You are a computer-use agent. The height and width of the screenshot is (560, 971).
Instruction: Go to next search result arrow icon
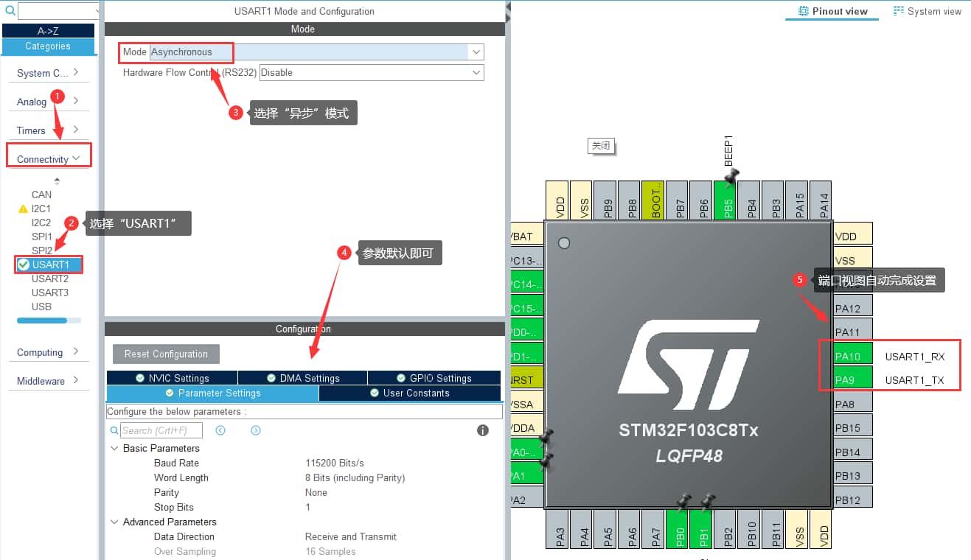(256, 430)
